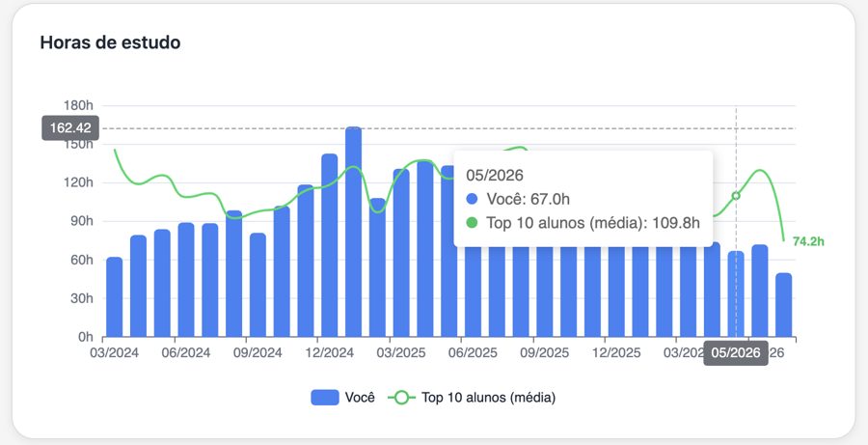The height and width of the screenshot is (445, 868).
Task: Click the 0h y-axis label
Action: click(87, 336)
